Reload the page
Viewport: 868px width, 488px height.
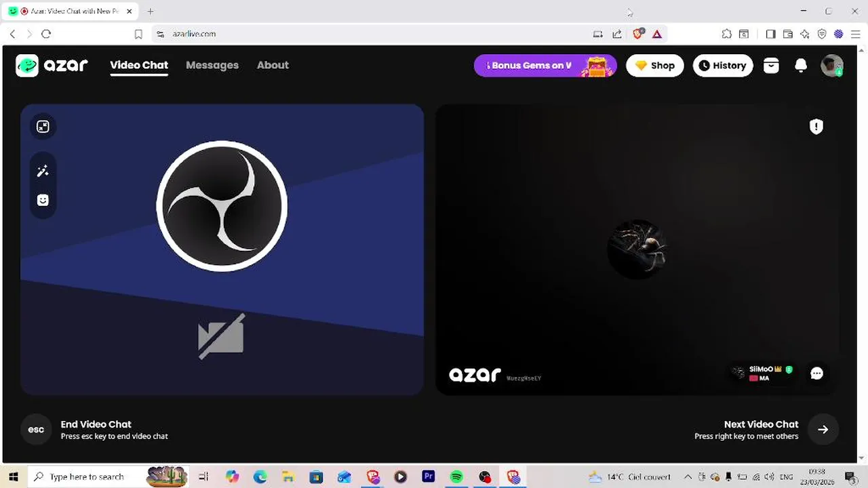pyautogui.click(x=46, y=34)
